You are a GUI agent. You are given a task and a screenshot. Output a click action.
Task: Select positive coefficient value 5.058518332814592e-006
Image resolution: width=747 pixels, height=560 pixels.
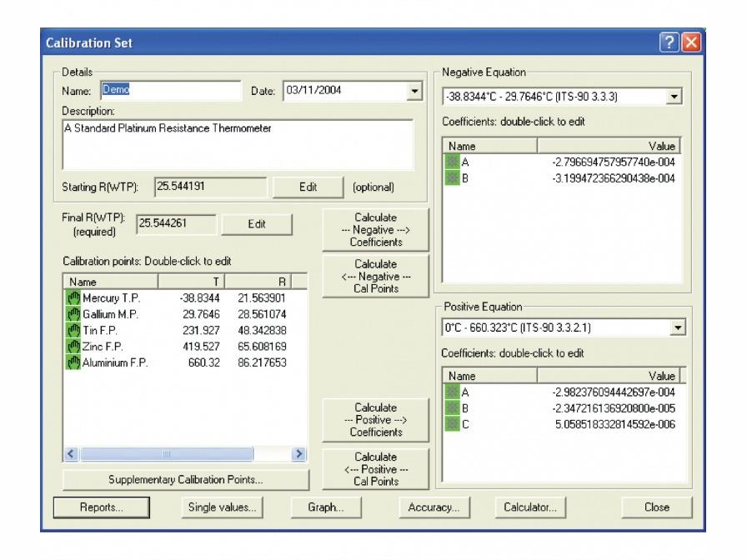615,424
